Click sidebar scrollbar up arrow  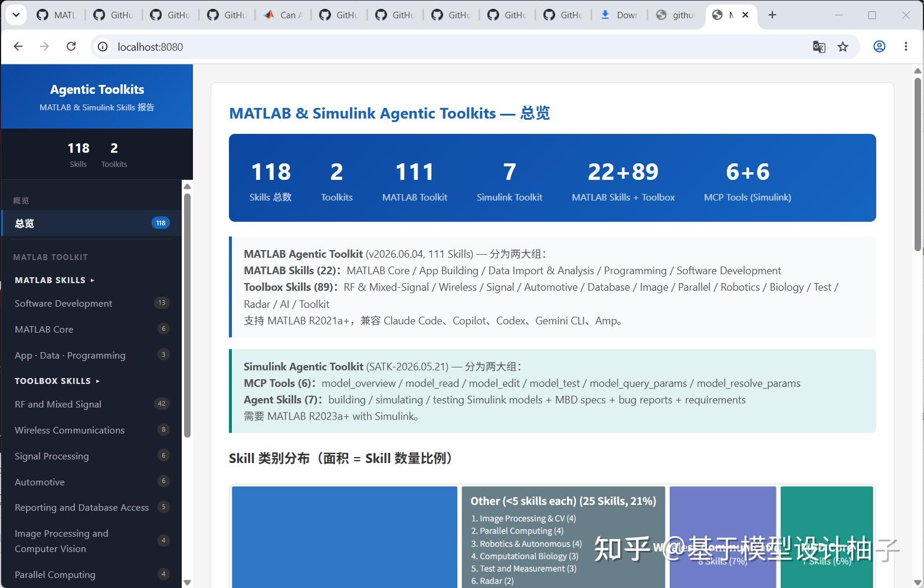[187, 186]
